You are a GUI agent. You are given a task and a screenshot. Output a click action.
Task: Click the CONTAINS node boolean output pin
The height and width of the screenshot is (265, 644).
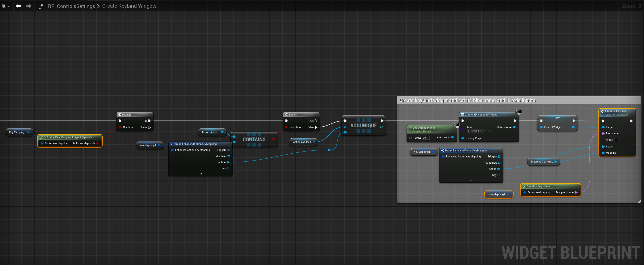pyautogui.click(x=273, y=139)
